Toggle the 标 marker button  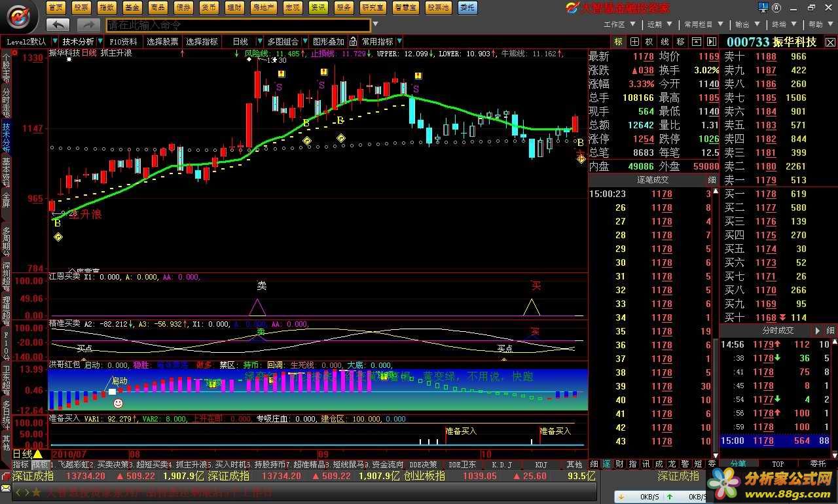[619, 41]
